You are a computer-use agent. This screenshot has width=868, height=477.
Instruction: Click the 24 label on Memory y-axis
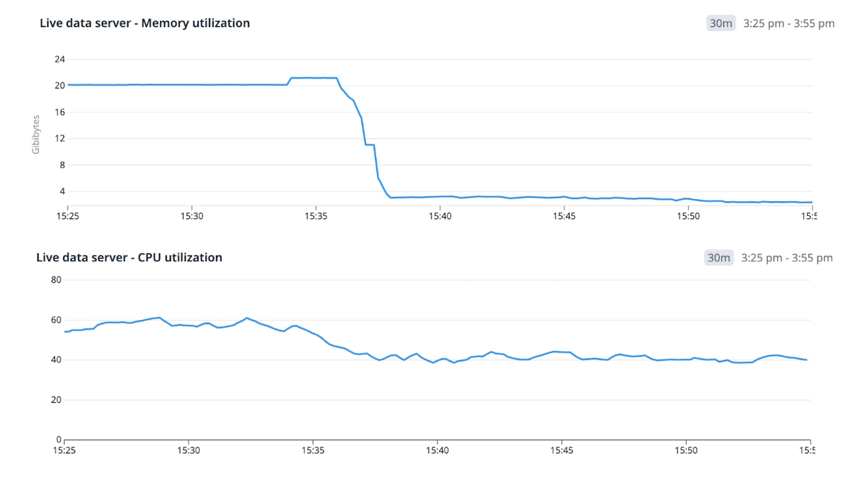[60, 59]
